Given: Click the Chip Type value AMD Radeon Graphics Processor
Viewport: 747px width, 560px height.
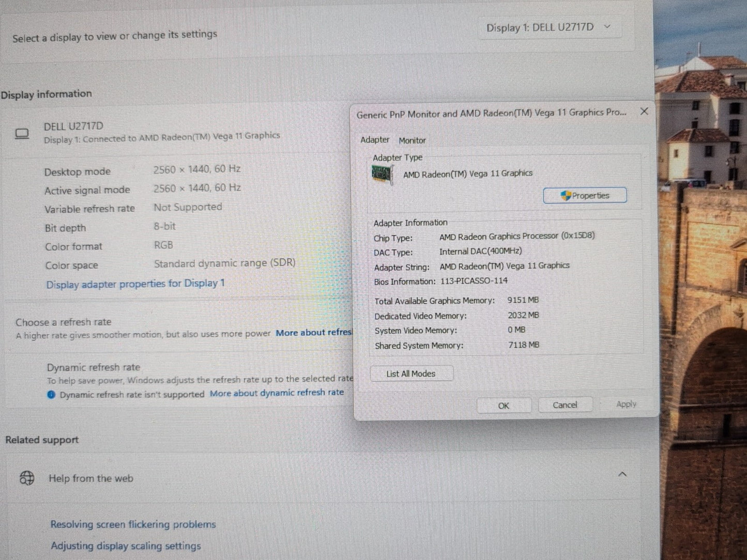Looking at the screenshot, I should point(517,236).
